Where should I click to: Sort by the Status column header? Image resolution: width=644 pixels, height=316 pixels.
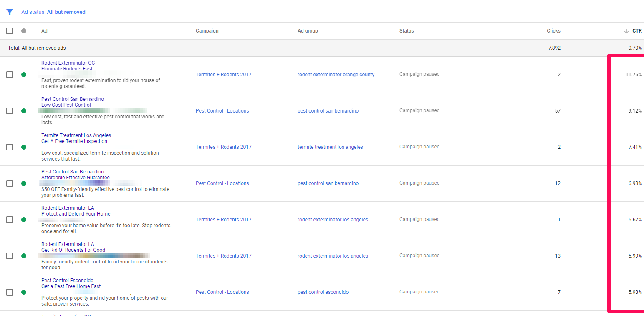(407, 31)
